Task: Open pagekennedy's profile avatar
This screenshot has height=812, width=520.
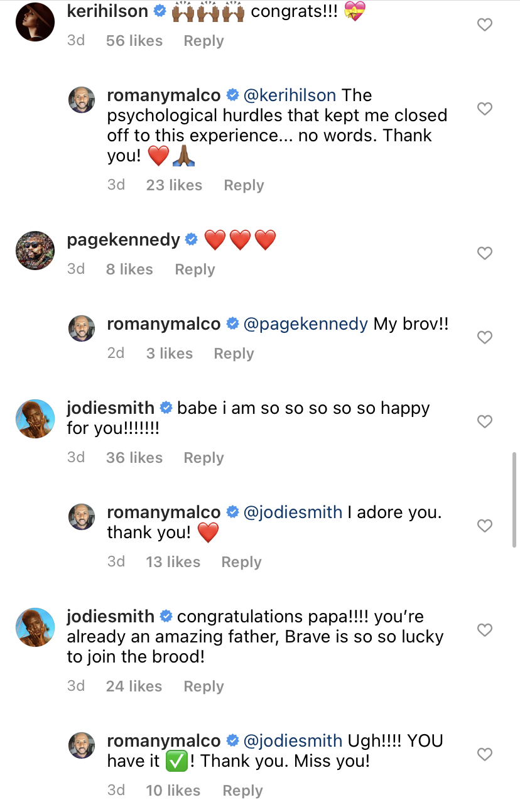Action: point(35,250)
